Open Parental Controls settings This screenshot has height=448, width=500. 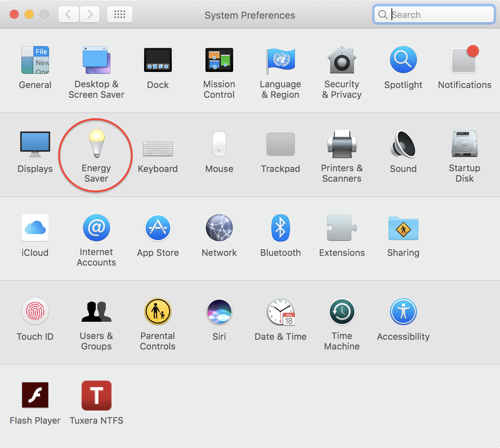(158, 311)
